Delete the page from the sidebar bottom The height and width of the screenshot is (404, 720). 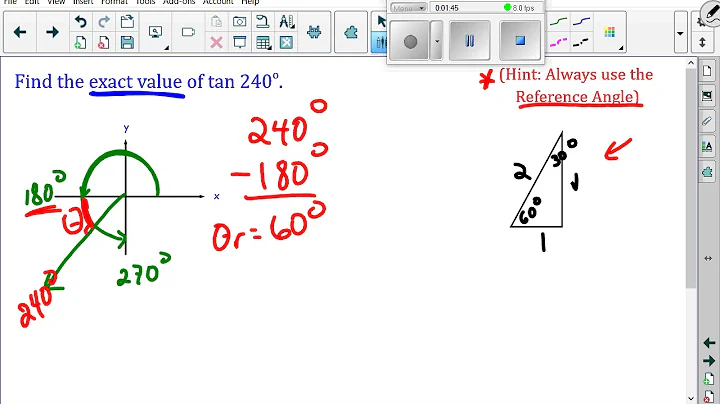point(709,397)
